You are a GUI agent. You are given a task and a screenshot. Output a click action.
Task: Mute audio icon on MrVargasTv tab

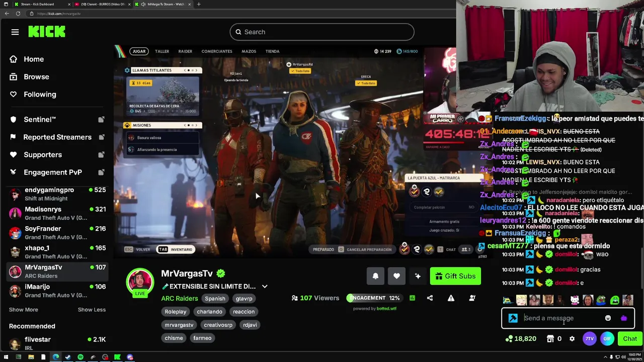(x=144, y=4)
